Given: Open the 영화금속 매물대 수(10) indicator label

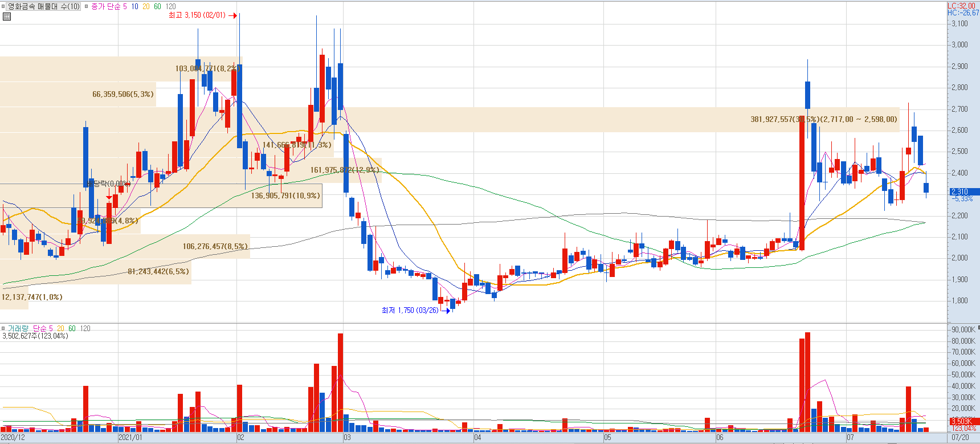Looking at the screenshot, I should tap(44, 6).
